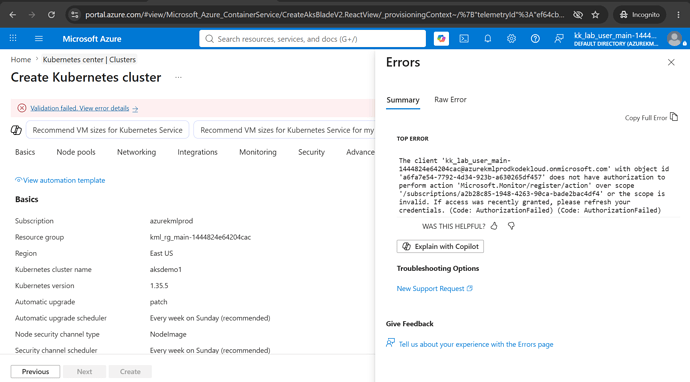This screenshot has width=690, height=382.
Task: Go to Microsoft Azure home logo
Action: pos(92,39)
